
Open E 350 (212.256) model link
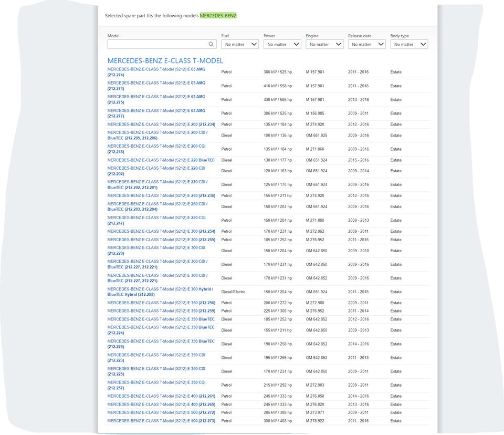tap(161, 303)
